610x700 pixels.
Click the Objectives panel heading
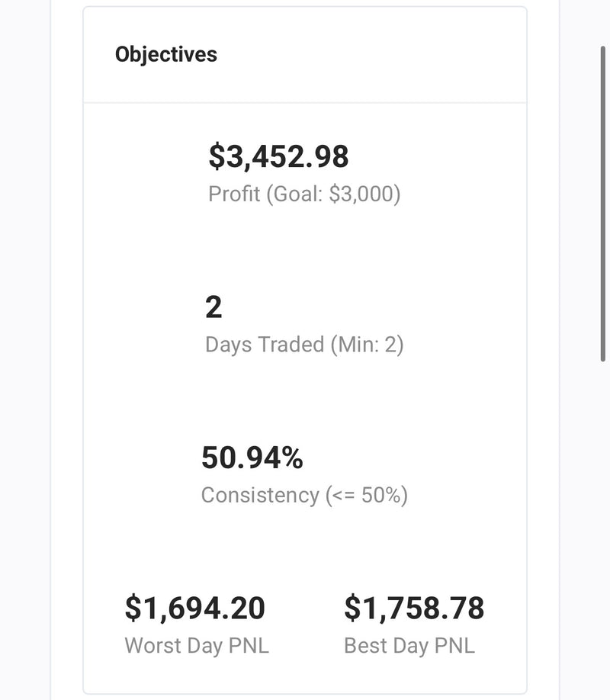[166, 55]
